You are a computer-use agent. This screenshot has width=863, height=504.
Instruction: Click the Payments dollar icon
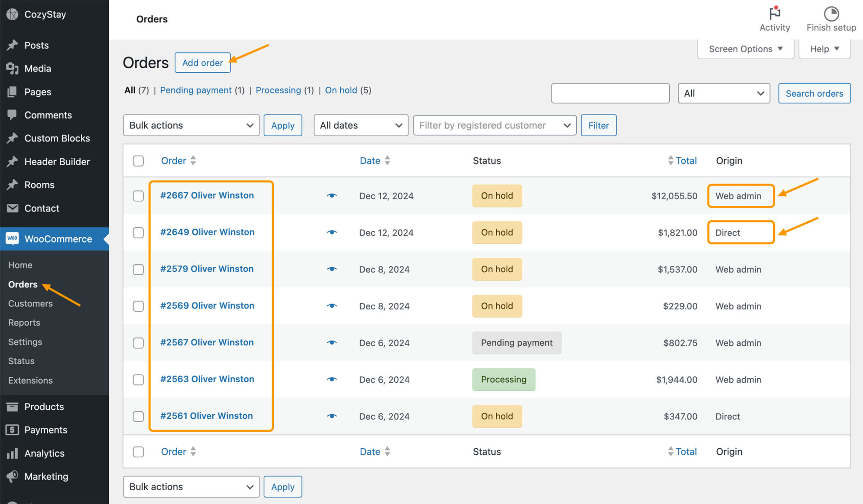(13, 430)
